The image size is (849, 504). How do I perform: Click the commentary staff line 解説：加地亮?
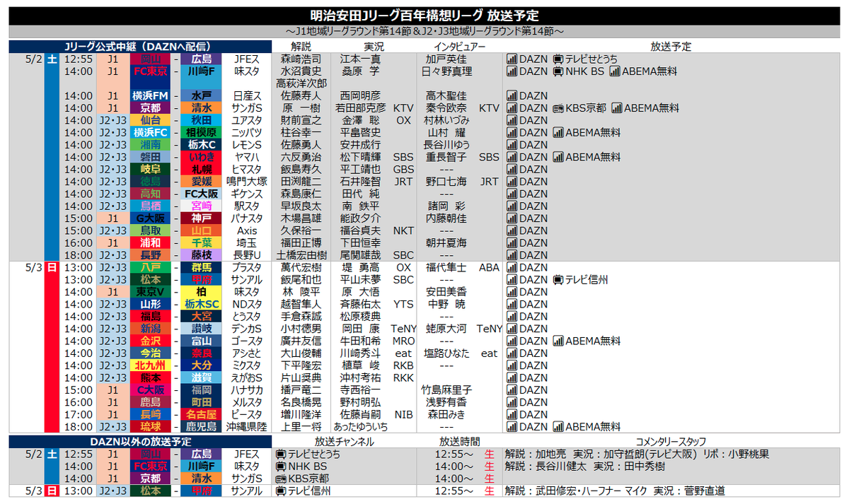(534, 455)
